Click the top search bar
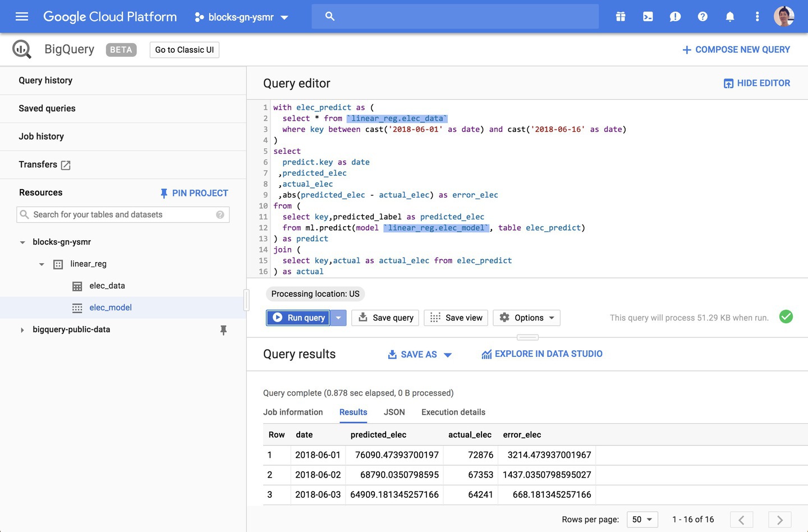Screen dimensions: 808x532 (x=455, y=16)
